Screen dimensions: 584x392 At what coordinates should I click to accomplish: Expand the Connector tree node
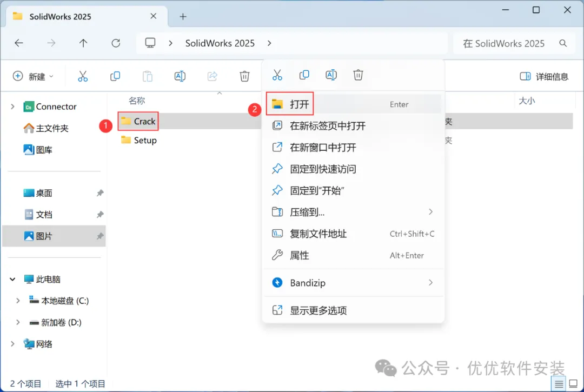tap(12, 107)
